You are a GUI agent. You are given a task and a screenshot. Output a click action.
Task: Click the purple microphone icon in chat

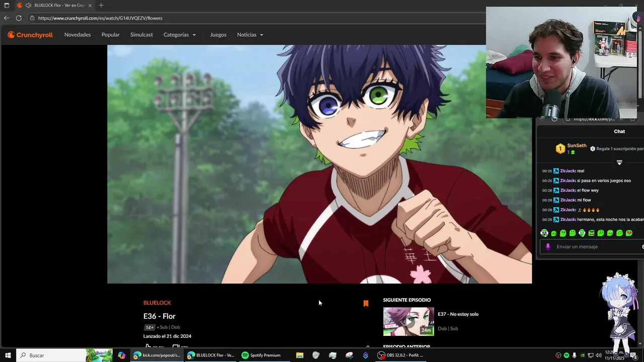point(548,247)
